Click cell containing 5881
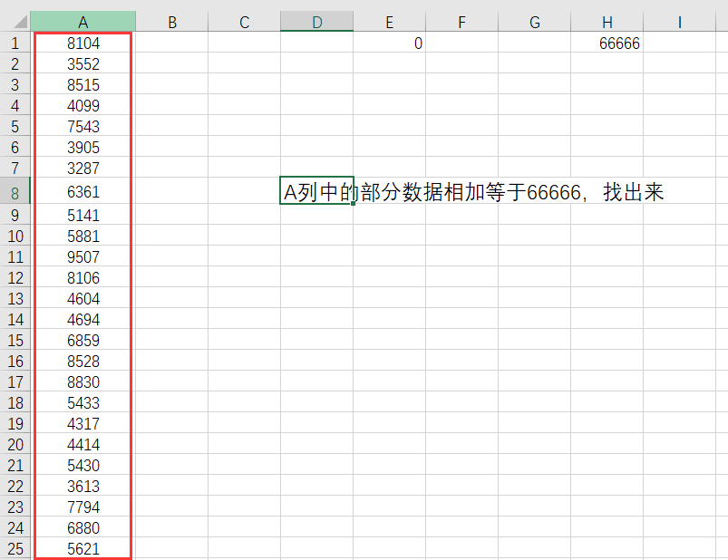 pos(83,236)
